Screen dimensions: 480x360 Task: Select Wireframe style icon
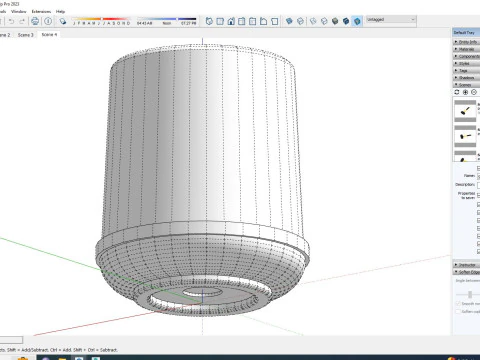pyautogui.click(x=313, y=21)
